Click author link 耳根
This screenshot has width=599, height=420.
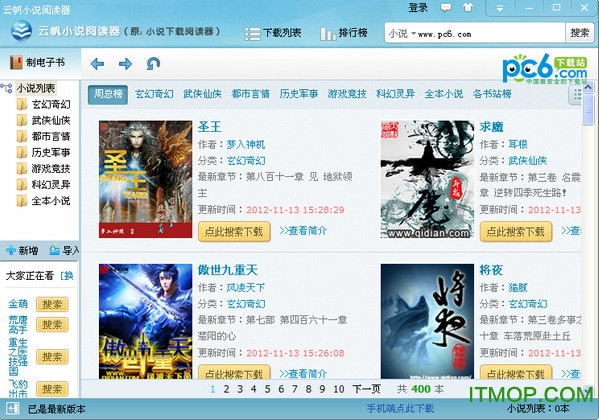[518, 144]
